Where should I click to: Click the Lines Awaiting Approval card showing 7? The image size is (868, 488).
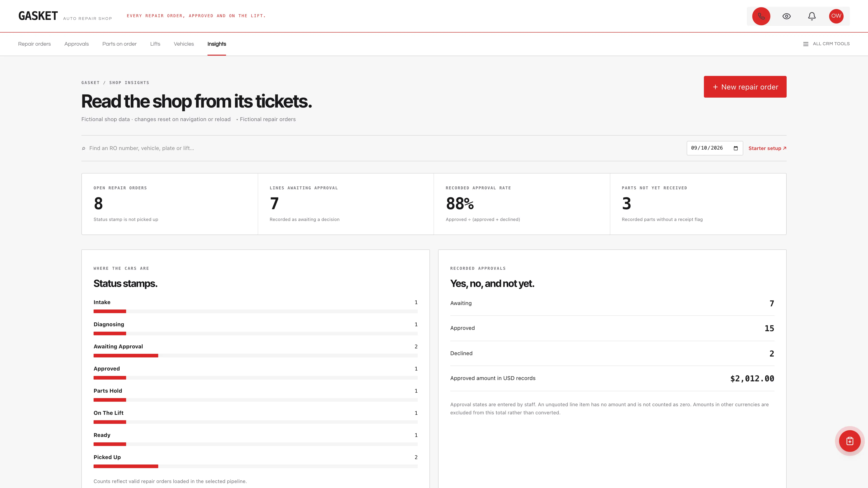(346, 204)
